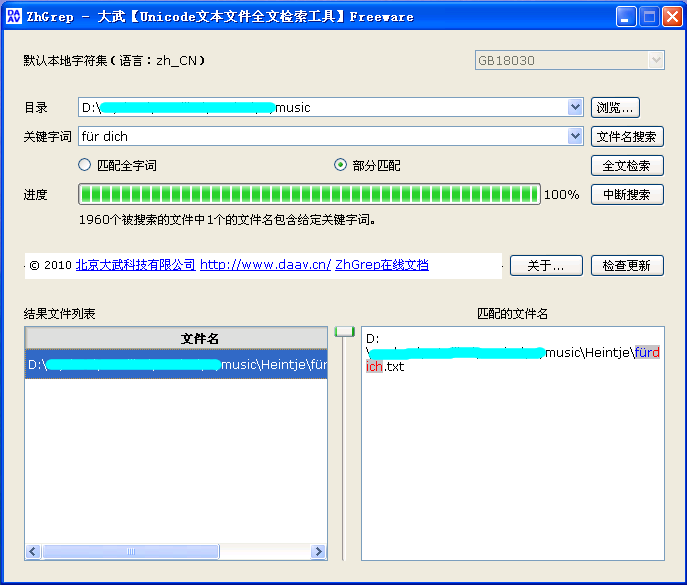Click the 全文检索 button
The width and height of the screenshot is (687, 585).
pyautogui.click(x=627, y=165)
